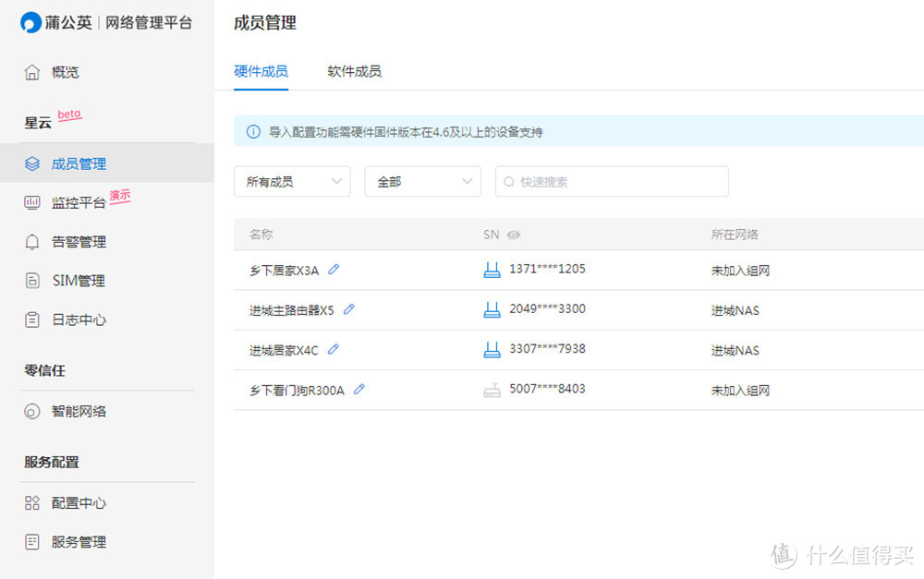
Task: Rename 乡下居家X3A via its pencil icon
Action: [334, 269]
